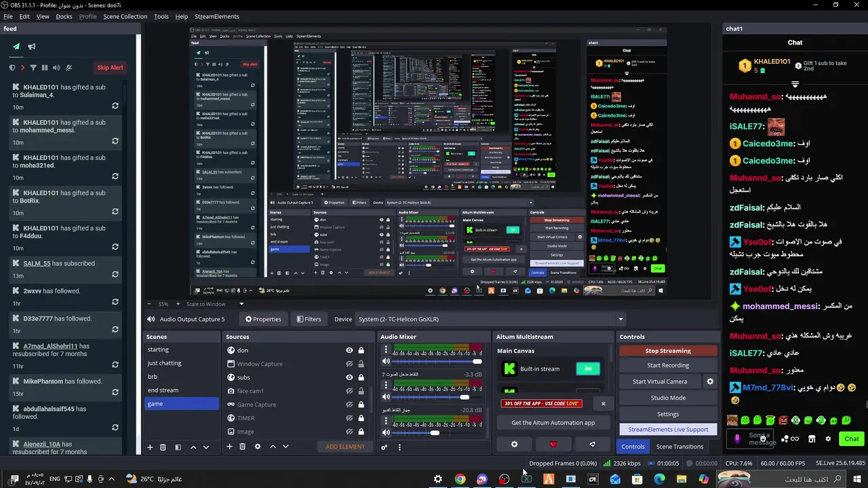The width and height of the screenshot is (868, 488).
Task: Enable Studio Mode
Action: [x=668, y=398]
